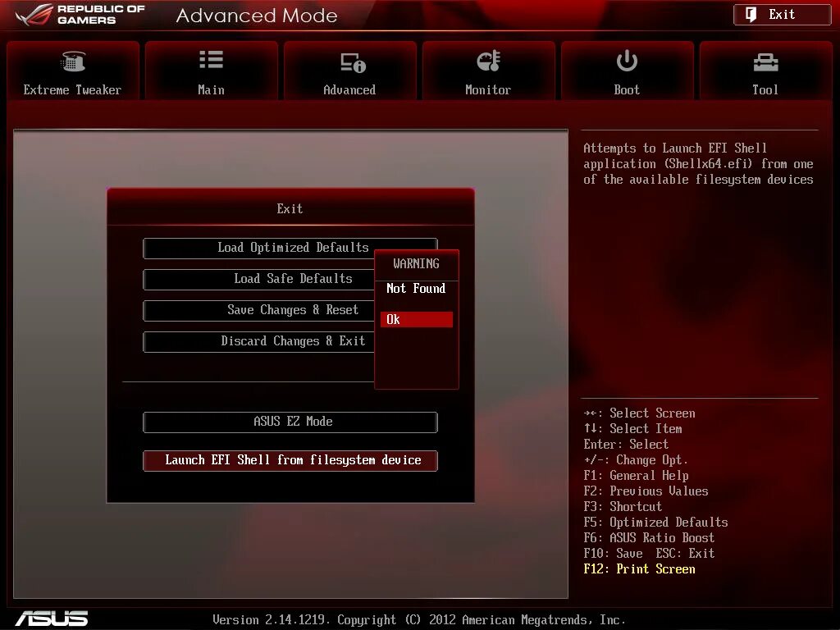Screen dimensions: 840x630
Task: Click the Tool drive icon
Action: click(x=765, y=62)
